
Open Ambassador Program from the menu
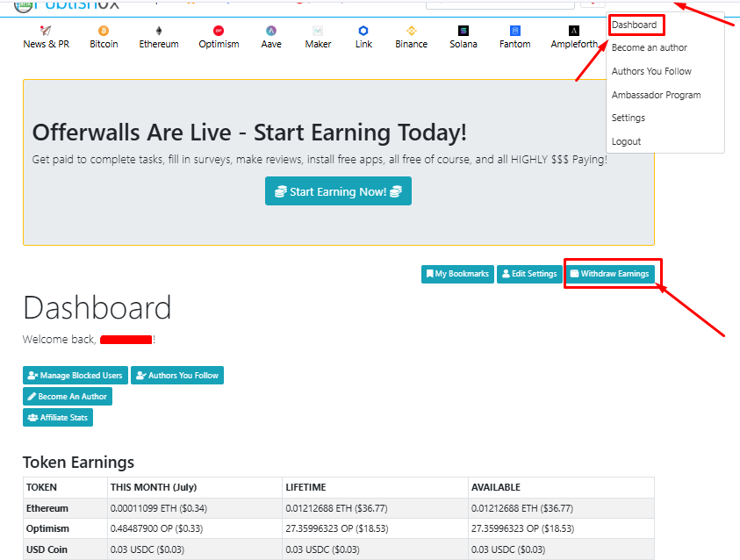click(656, 95)
